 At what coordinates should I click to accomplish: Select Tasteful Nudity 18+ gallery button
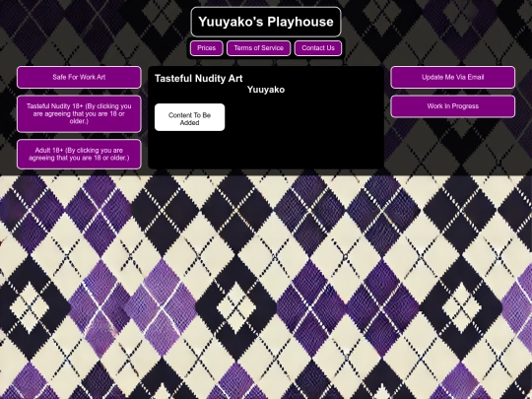[x=79, y=114]
